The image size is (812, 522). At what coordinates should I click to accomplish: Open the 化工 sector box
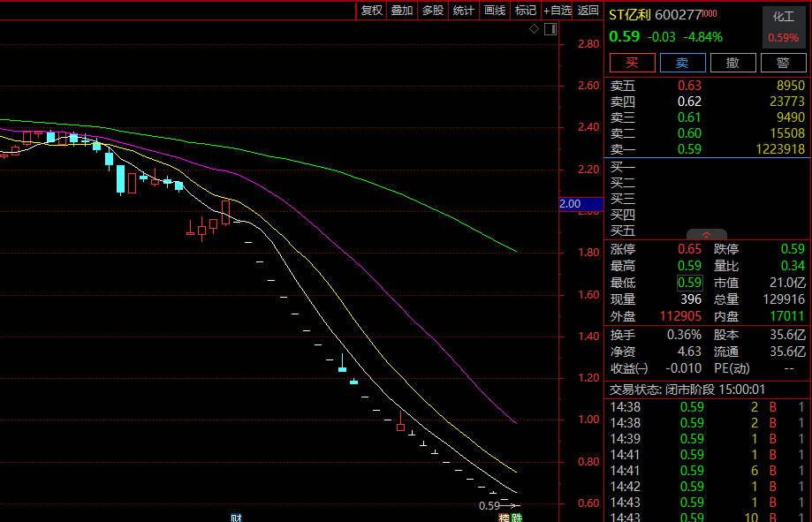(x=784, y=26)
